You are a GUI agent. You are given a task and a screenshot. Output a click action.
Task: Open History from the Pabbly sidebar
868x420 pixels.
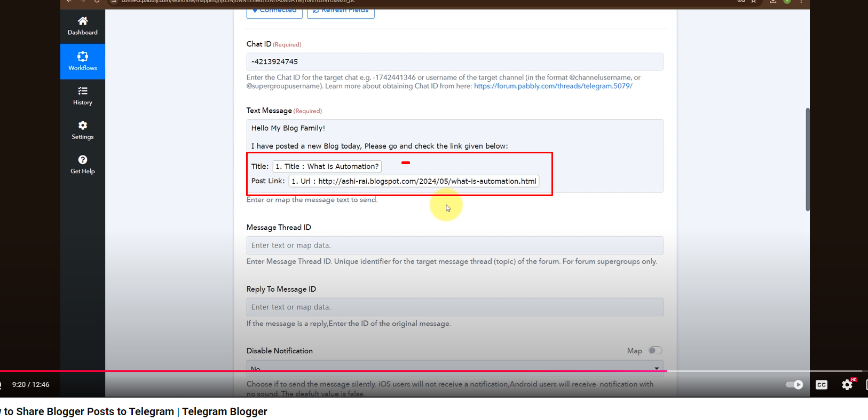[83, 96]
